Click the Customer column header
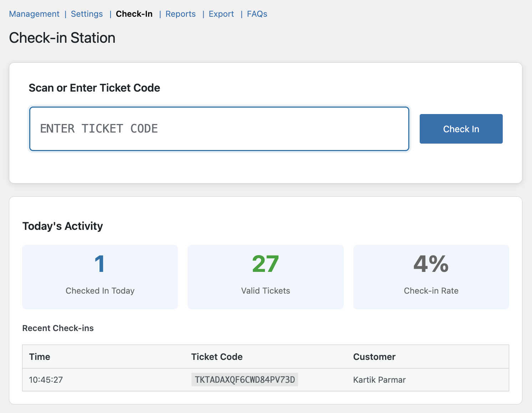Viewport: 532px width, 413px height. click(374, 357)
